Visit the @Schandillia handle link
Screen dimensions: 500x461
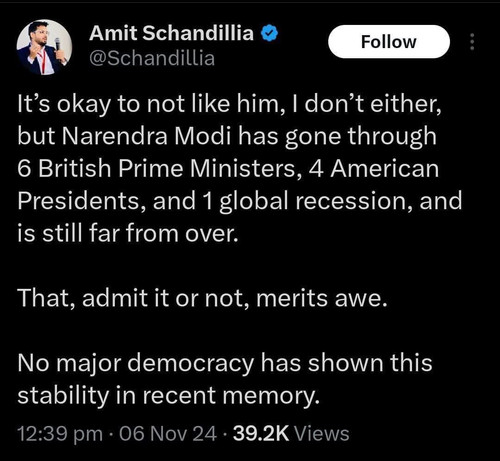152,58
